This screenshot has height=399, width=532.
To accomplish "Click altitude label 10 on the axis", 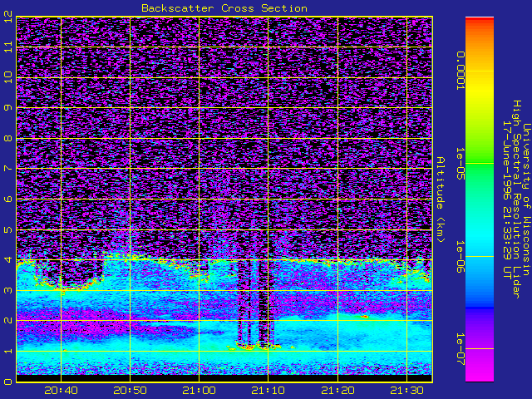I will point(8,77).
